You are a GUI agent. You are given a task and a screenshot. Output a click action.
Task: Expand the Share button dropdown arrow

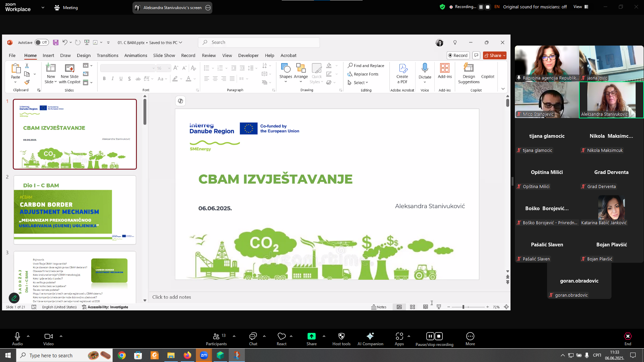(504, 56)
